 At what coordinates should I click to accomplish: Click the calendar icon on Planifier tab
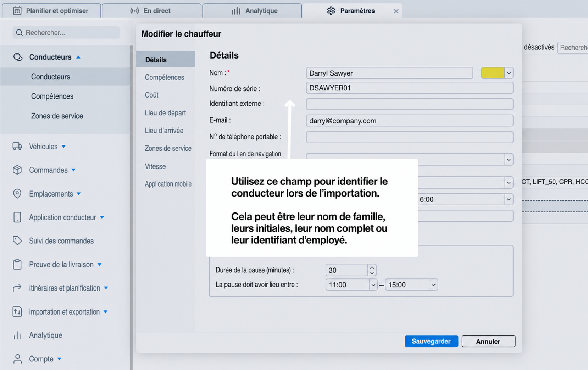[x=17, y=11]
